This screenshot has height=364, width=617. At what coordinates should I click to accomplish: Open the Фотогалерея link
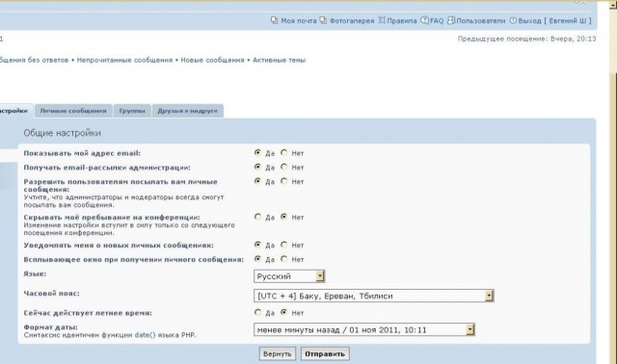(x=352, y=21)
